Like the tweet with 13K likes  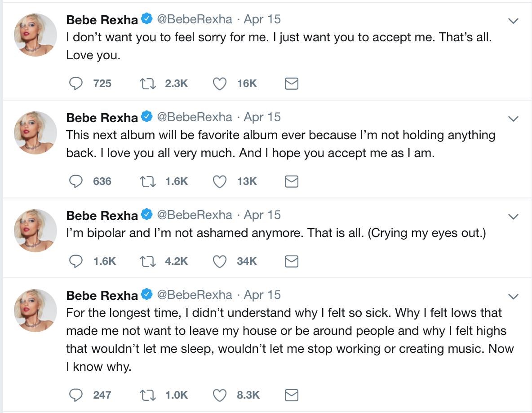click(x=219, y=181)
